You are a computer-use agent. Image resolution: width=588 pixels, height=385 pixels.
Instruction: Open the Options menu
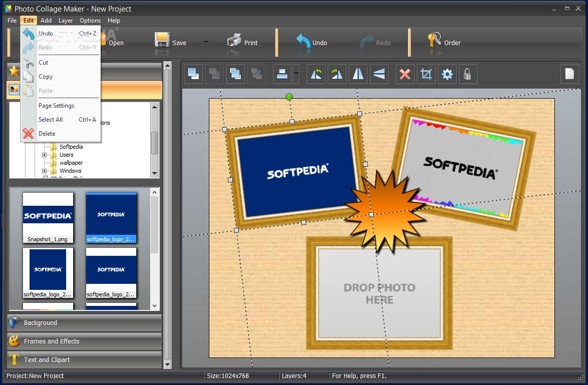tap(90, 20)
